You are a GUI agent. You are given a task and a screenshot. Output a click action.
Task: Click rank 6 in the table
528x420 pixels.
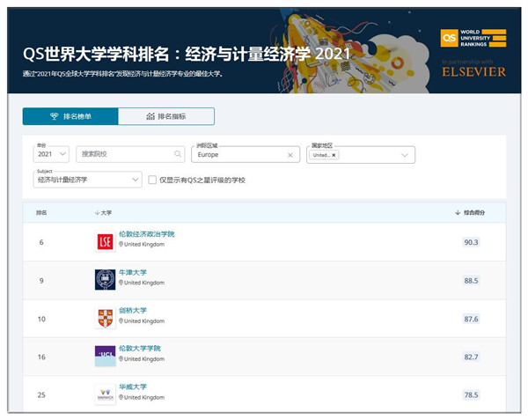pos(41,242)
